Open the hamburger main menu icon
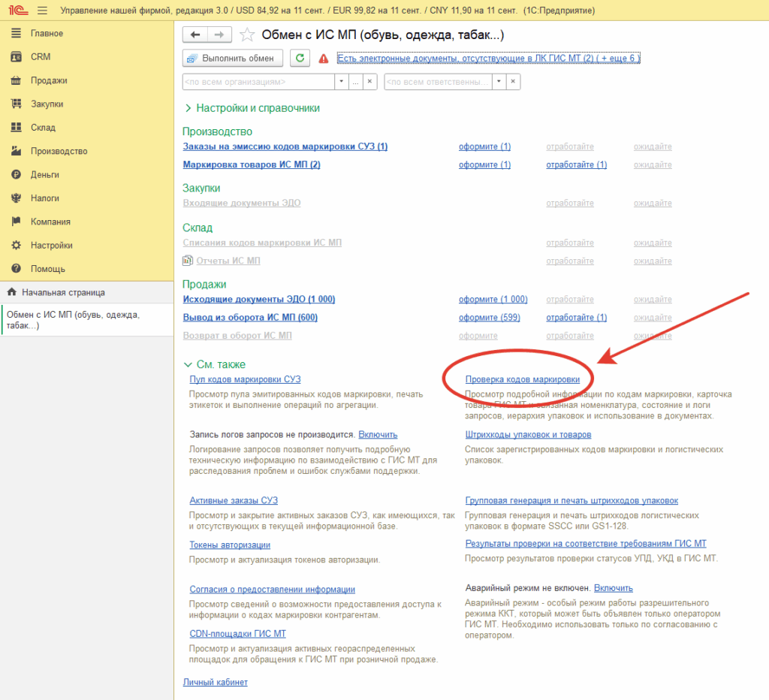The width and height of the screenshot is (769, 700). tap(43, 11)
